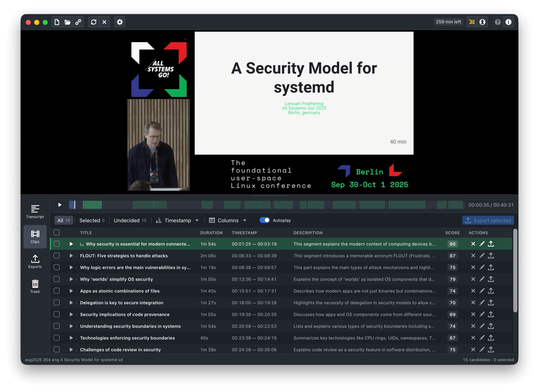Image resolution: width=539 pixels, height=392 pixels.
Task: Click the new file icon in toolbar
Action: pos(57,22)
